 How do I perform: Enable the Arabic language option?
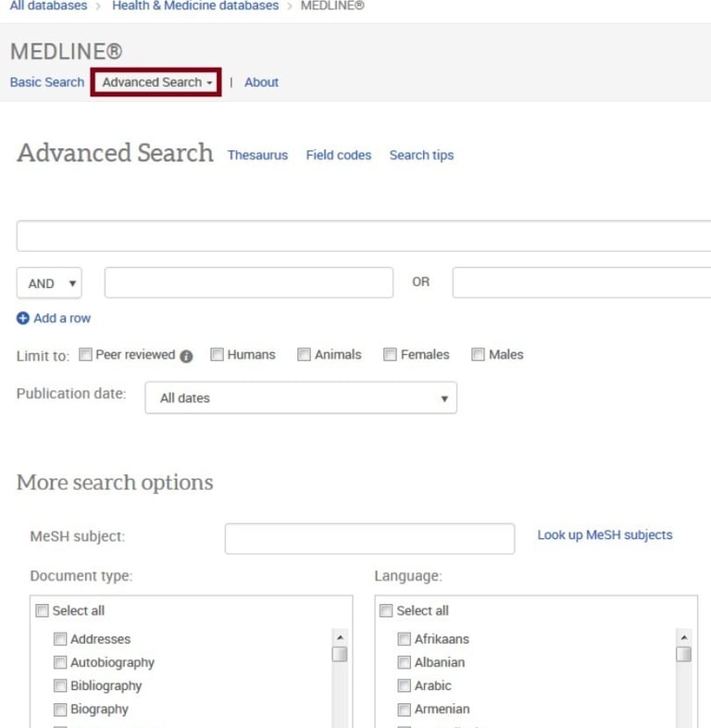tap(405, 685)
